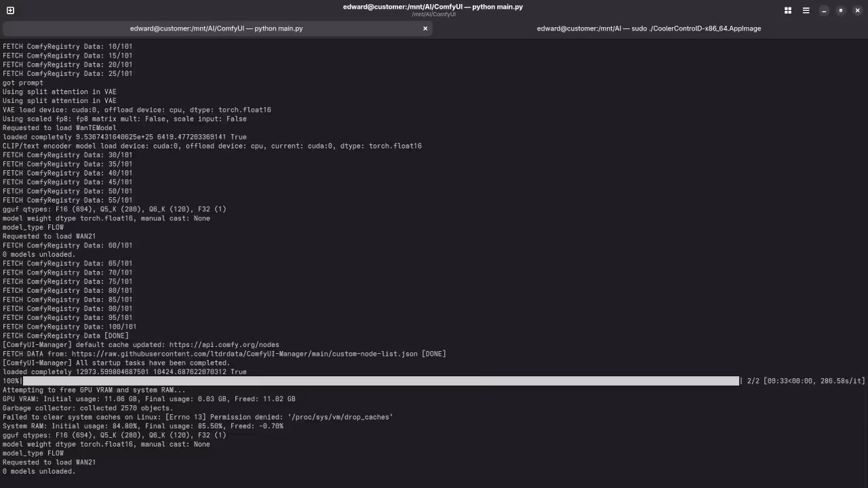Screen dimensions: 868x488
Task: Click the 100% progress bar
Action: click(x=380, y=382)
